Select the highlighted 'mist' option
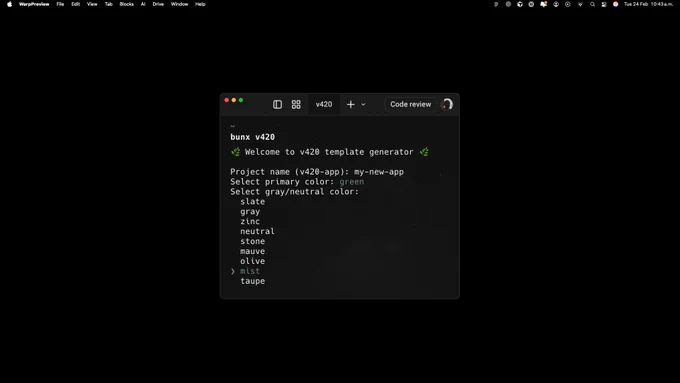This screenshot has width=680, height=383. tap(250, 272)
